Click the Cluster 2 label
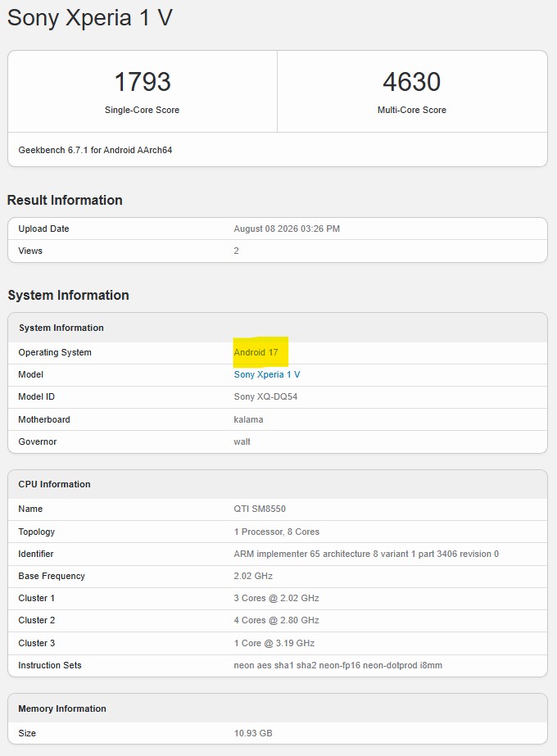 click(x=36, y=621)
